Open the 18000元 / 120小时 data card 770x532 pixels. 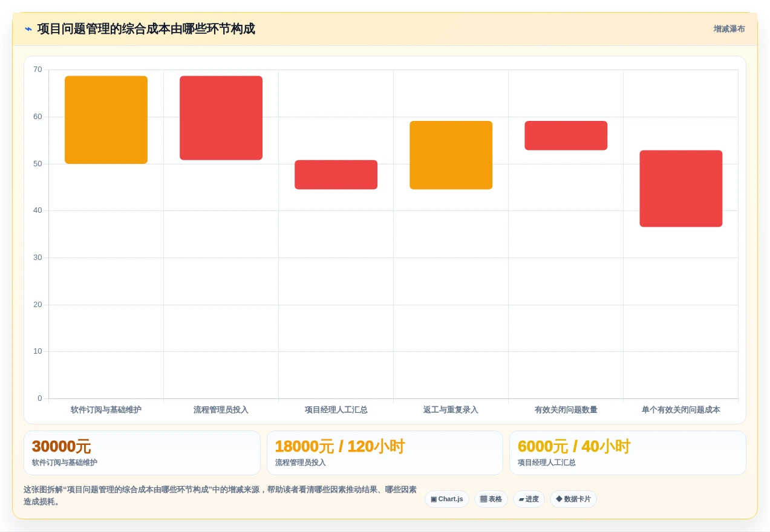(385, 453)
